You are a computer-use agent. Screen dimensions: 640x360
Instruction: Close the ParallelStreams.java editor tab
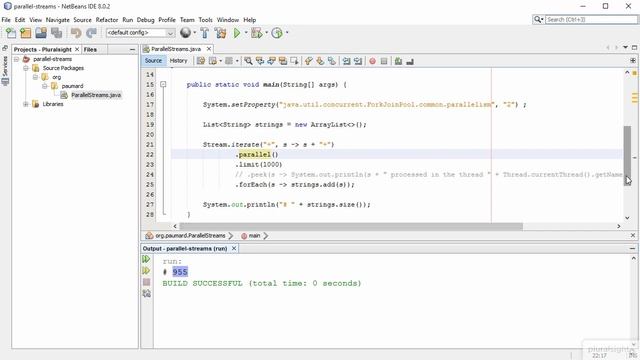coord(209,49)
